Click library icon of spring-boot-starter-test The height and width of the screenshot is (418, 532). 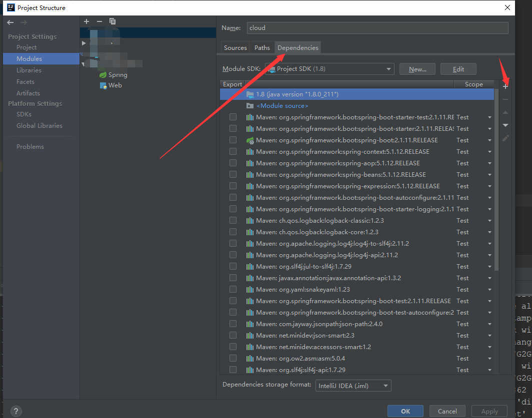249,117
